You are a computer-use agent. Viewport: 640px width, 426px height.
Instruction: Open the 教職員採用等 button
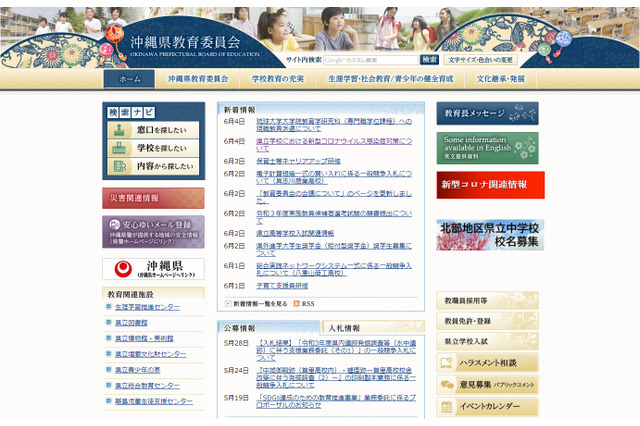pos(487,300)
